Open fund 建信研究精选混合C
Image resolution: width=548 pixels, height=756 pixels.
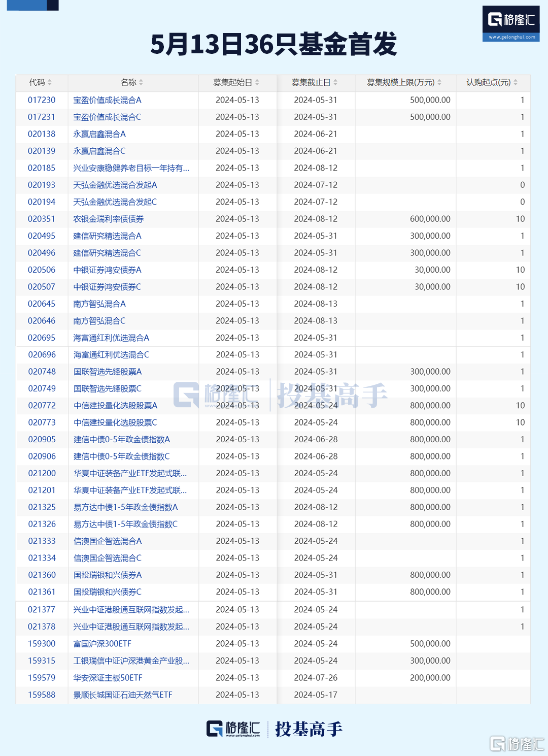(x=107, y=253)
